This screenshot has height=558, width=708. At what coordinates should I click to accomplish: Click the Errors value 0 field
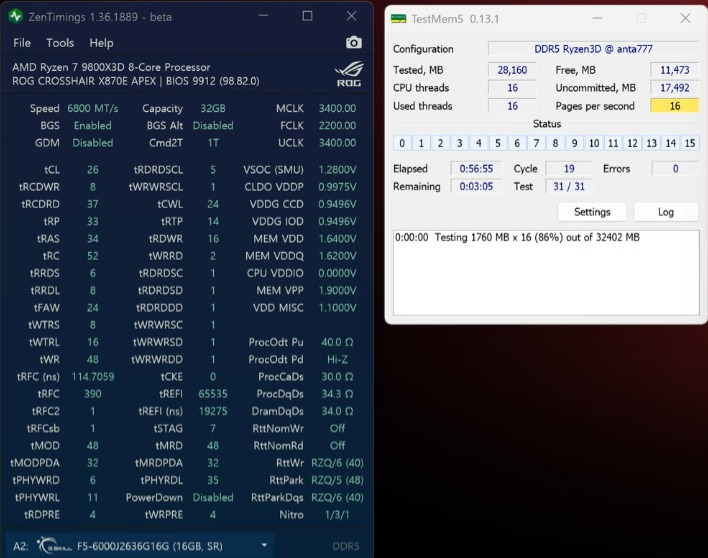click(x=675, y=168)
